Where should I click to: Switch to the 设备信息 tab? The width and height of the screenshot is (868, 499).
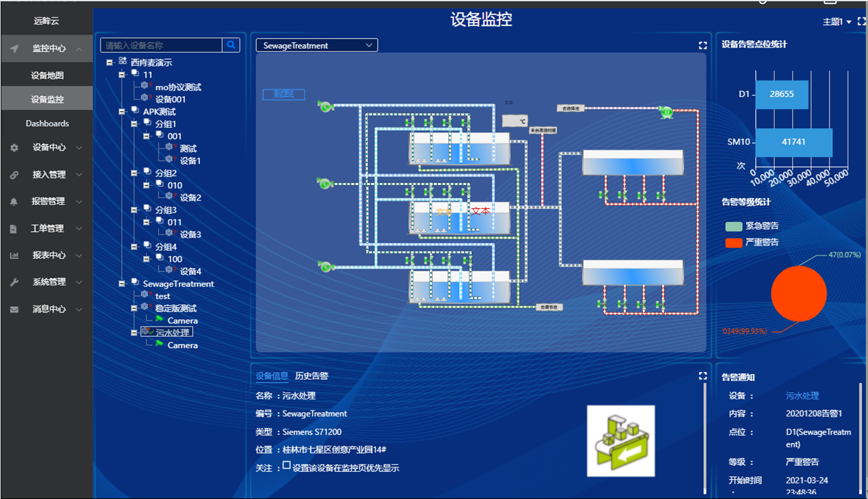pos(272,376)
